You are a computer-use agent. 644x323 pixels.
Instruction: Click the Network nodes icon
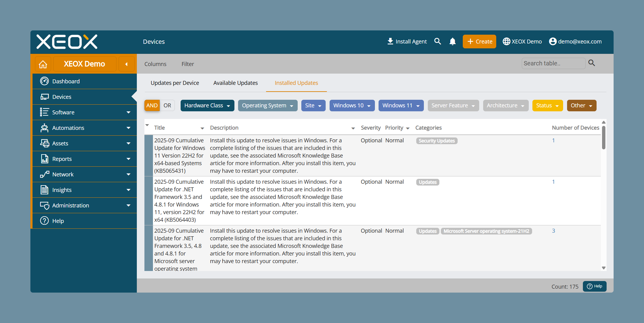pyautogui.click(x=44, y=174)
